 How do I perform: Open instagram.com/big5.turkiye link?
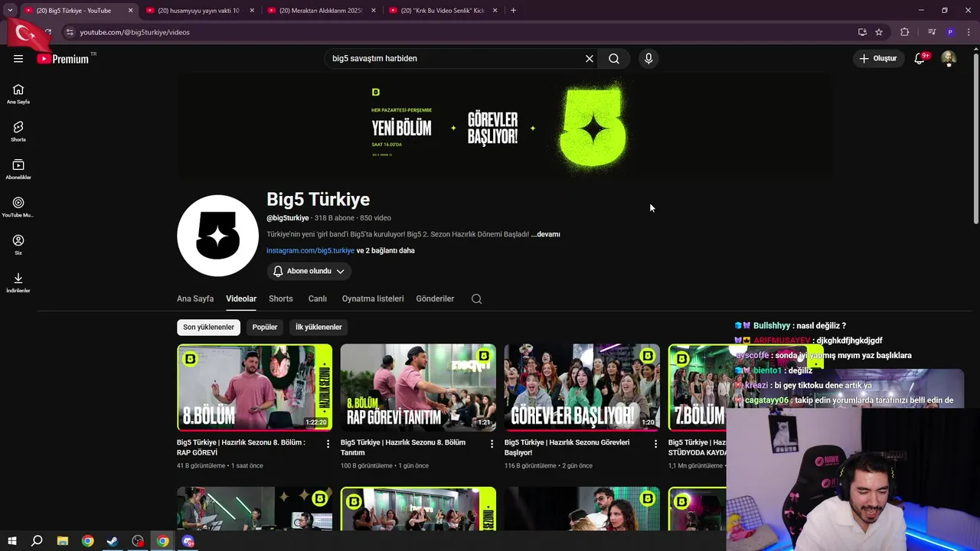[x=310, y=250]
